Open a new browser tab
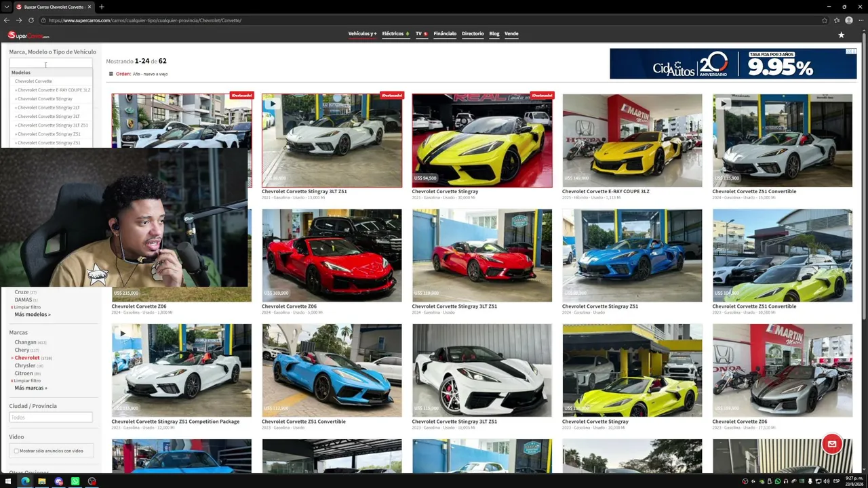Screen dimensions: 868x488 101,7
